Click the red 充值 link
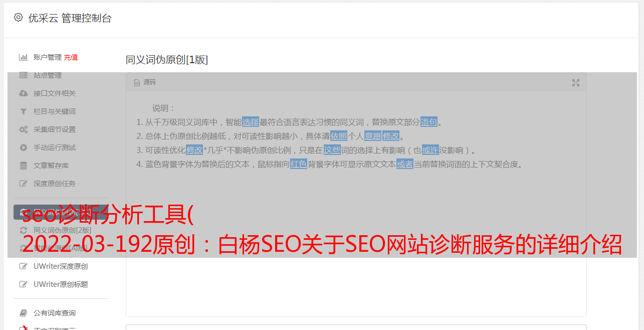Image resolution: width=644 pixels, height=330 pixels. tap(71, 57)
